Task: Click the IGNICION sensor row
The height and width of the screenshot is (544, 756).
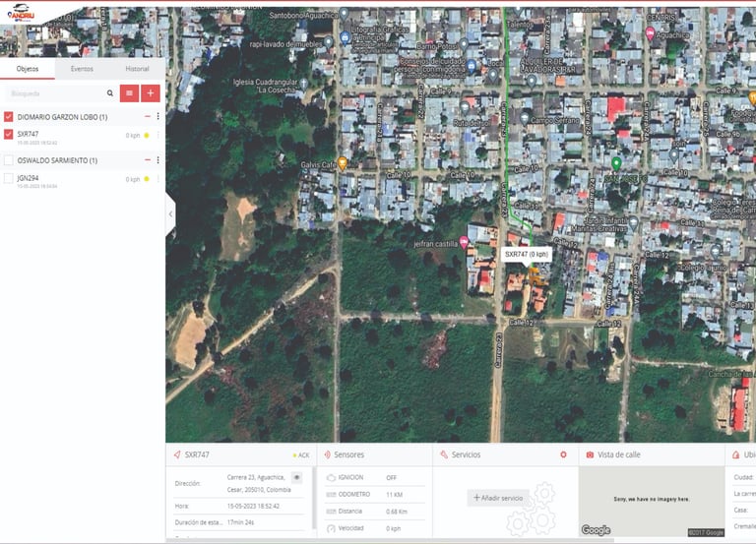Action: coord(375,477)
